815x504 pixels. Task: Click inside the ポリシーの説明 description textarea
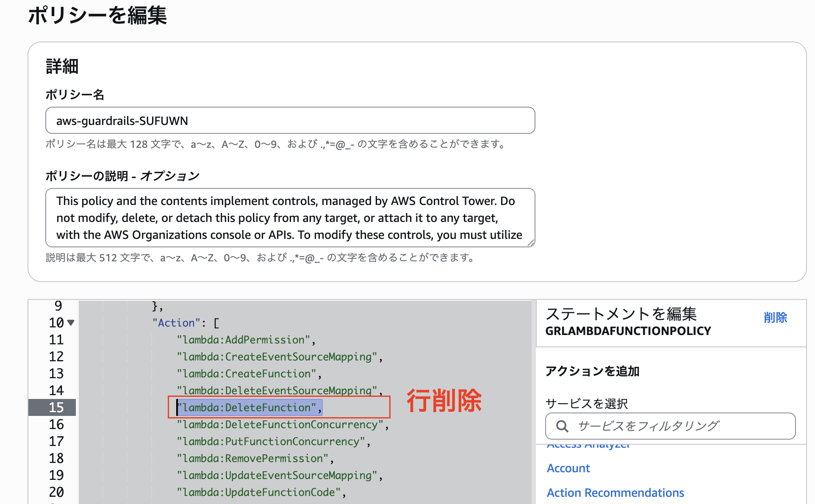click(290, 218)
